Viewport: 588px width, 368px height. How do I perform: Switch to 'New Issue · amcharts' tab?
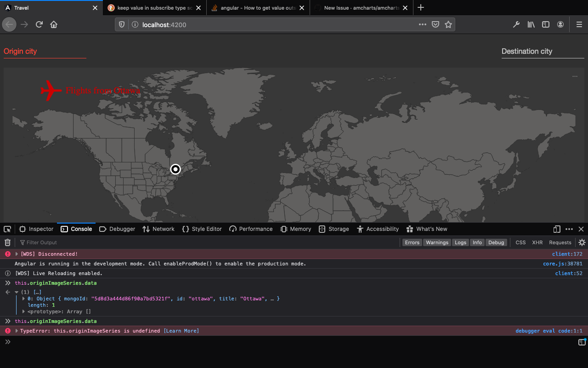click(361, 8)
